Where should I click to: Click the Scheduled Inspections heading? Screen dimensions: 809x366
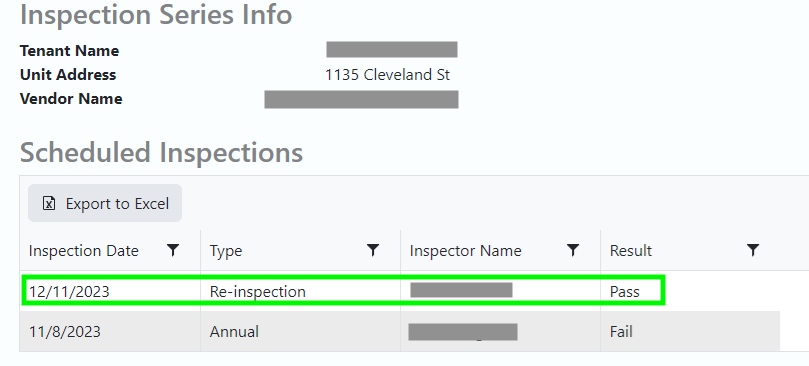pyautogui.click(x=161, y=152)
